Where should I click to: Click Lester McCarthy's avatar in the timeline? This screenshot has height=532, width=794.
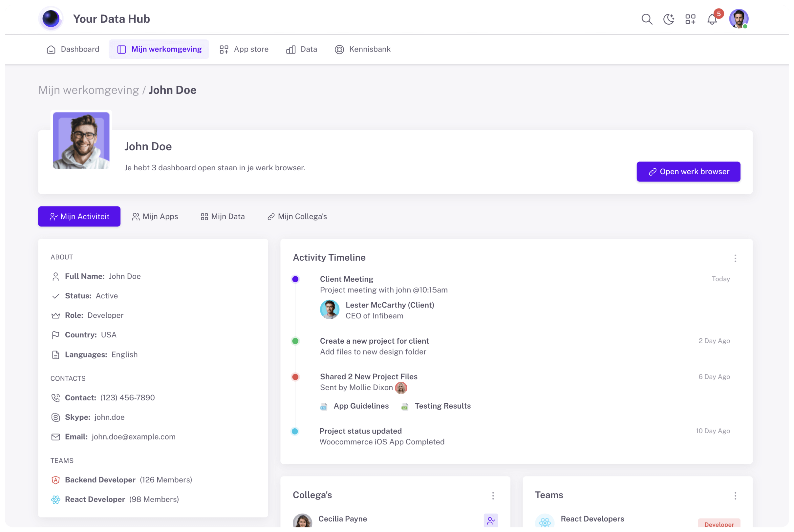click(330, 309)
